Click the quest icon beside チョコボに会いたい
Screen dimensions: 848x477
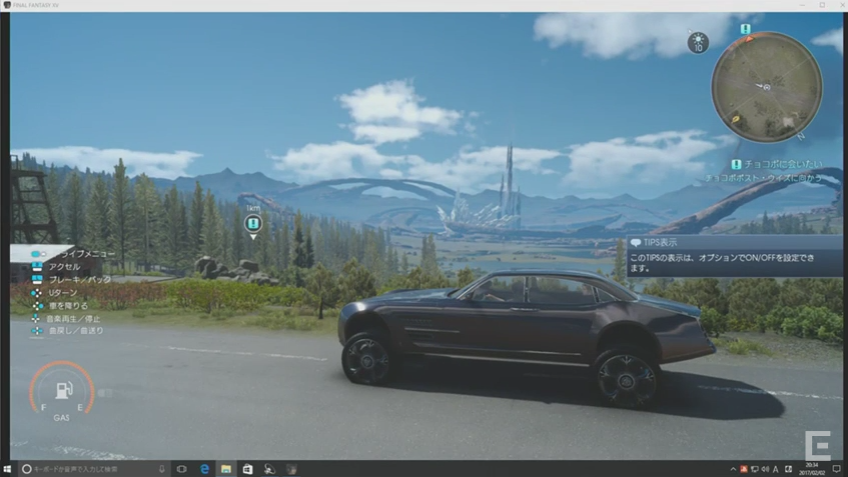point(736,164)
